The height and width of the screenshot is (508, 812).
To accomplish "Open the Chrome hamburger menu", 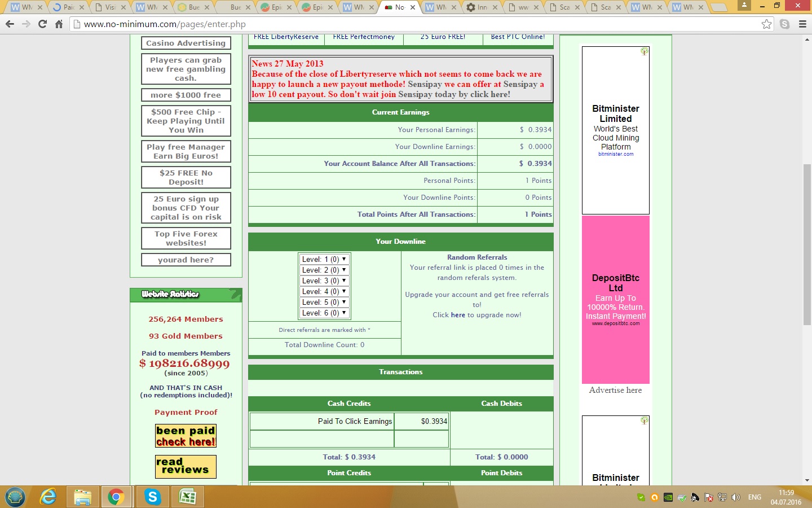I will 802,24.
